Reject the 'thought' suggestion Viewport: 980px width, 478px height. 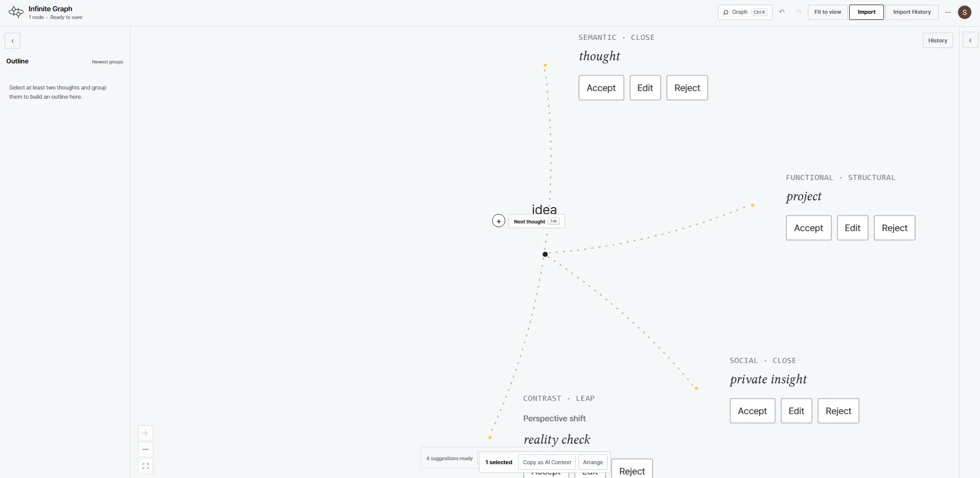click(687, 88)
